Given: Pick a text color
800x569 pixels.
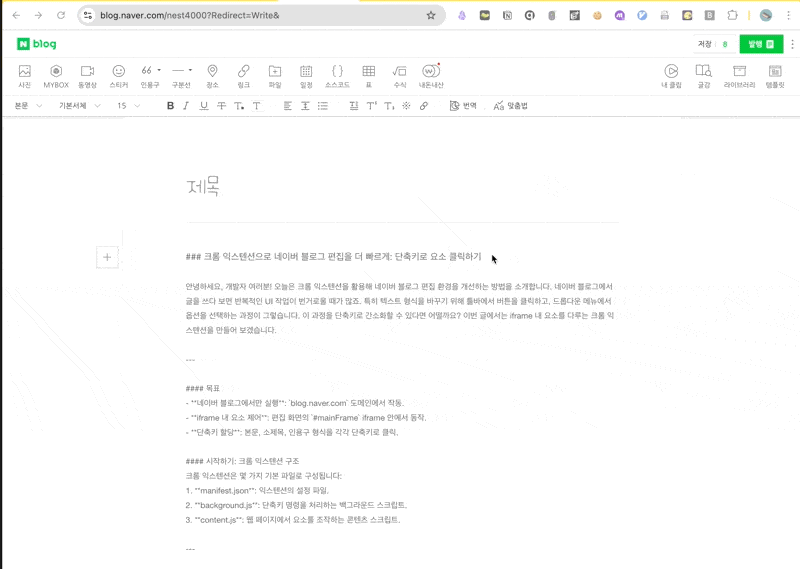Looking at the screenshot, I should tap(239, 106).
